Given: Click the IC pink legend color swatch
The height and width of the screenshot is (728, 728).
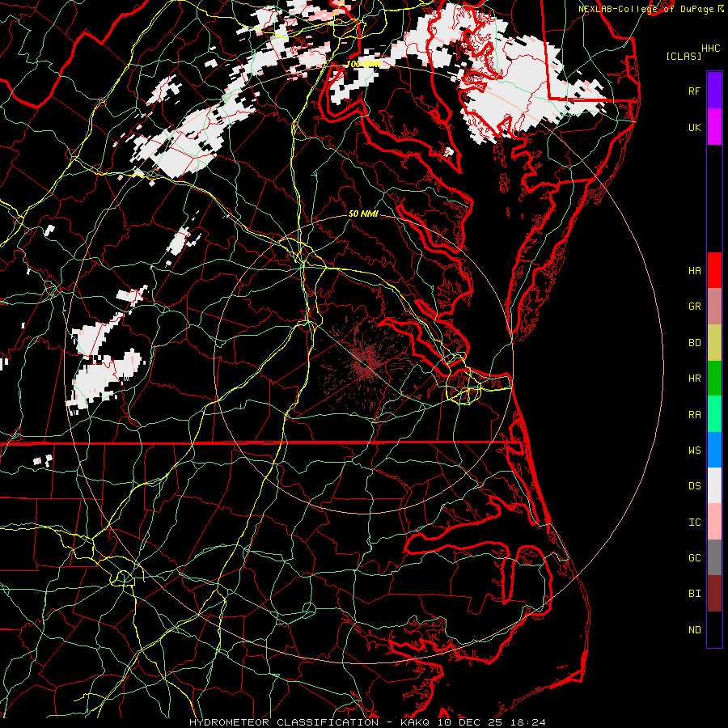Looking at the screenshot, I should tap(714, 522).
